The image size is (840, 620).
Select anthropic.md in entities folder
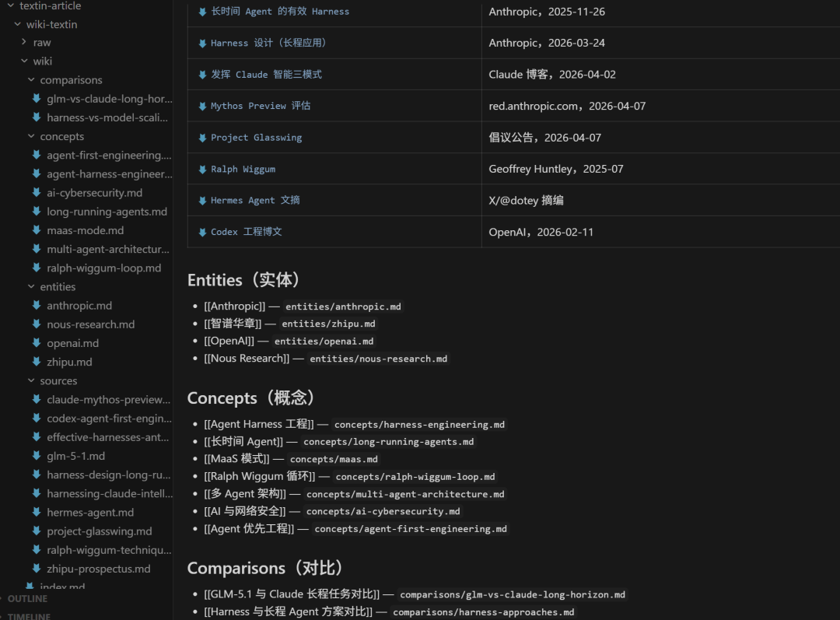click(79, 306)
